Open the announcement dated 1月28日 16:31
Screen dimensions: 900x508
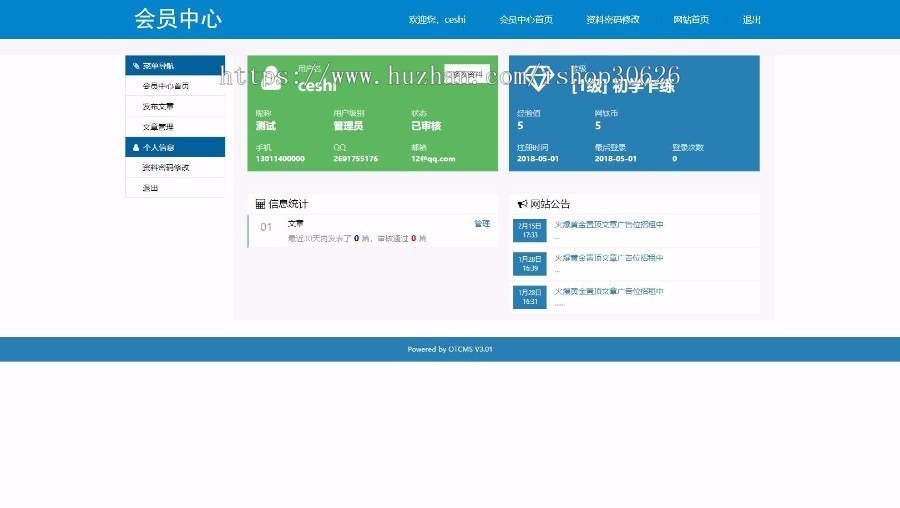(608, 291)
